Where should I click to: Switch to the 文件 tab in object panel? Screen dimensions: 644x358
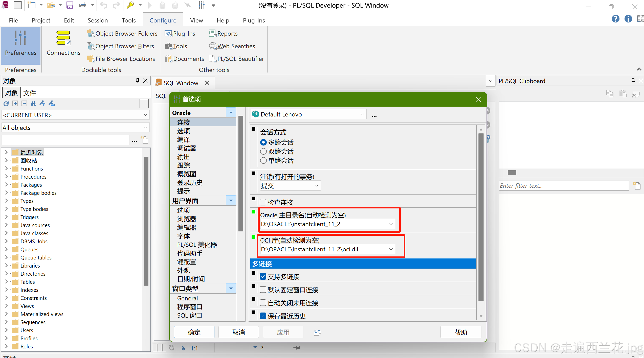click(x=29, y=93)
